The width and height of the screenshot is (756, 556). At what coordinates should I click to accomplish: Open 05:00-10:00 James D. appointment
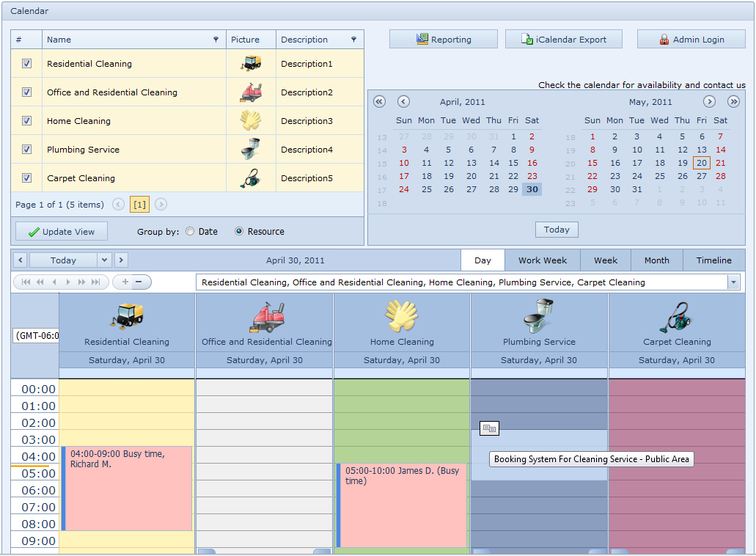pos(402,505)
